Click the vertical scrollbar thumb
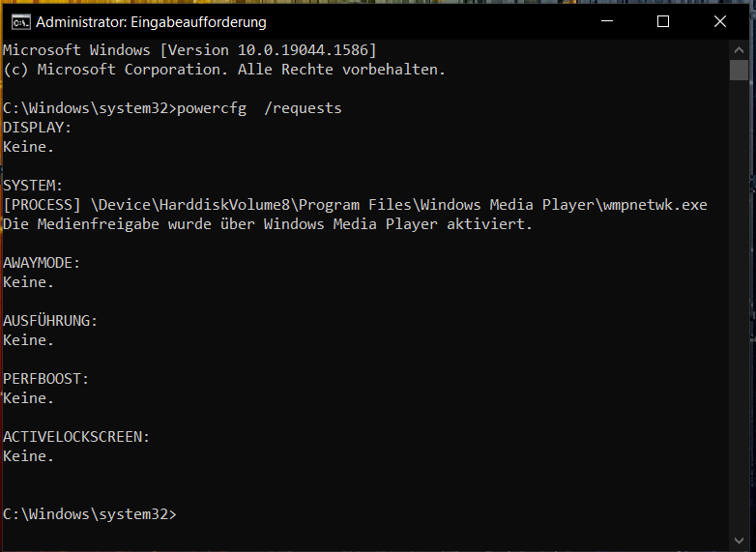756x552 pixels. [739, 70]
